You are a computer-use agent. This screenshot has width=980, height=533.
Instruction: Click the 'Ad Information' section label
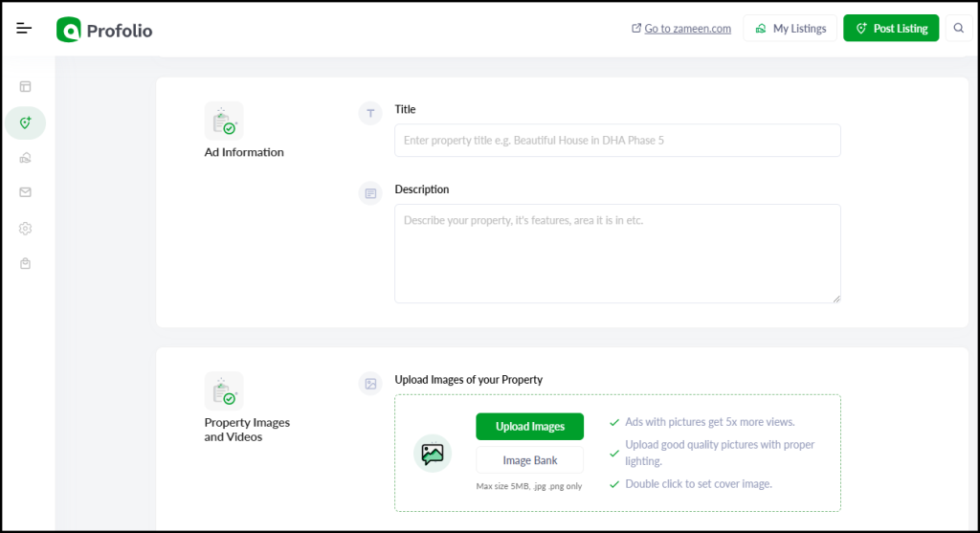(244, 152)
